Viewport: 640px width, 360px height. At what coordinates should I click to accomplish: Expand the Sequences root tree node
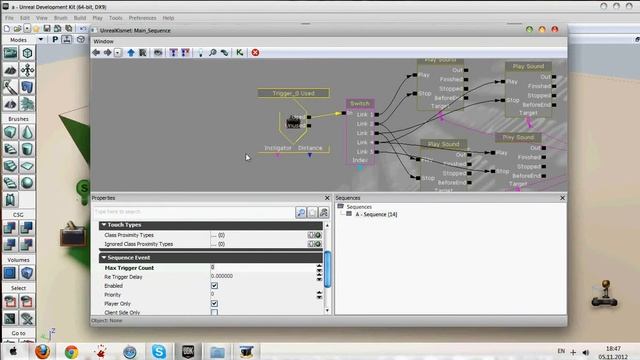[x=340, y=207]
